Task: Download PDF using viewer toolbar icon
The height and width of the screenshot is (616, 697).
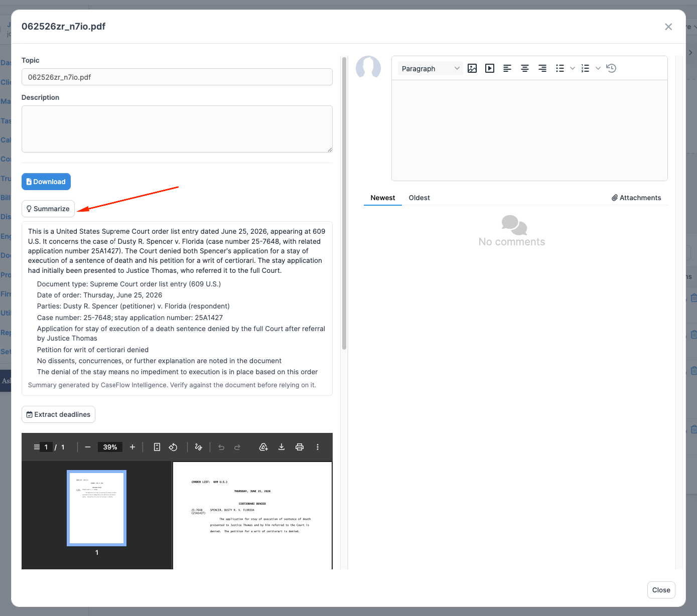Action: click(x=282, y=447)
